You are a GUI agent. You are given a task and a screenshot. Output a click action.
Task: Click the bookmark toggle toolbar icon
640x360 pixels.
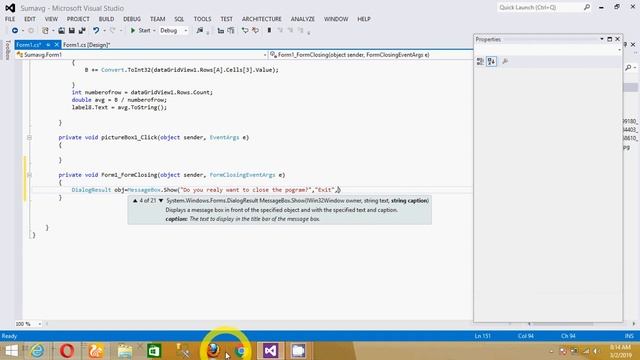click(269, 31)
